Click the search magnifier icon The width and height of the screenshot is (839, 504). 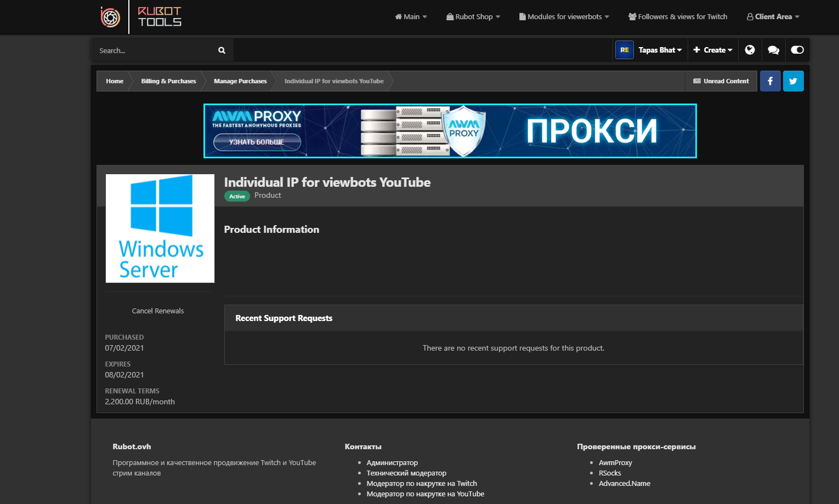point(222,50)
